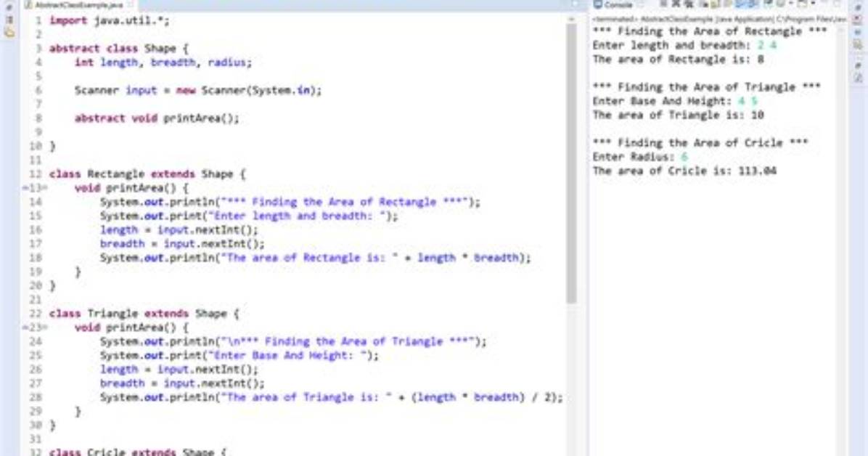
Task: Click console line 'The area of Triangle is: 10'
Action: coord(678,115)
